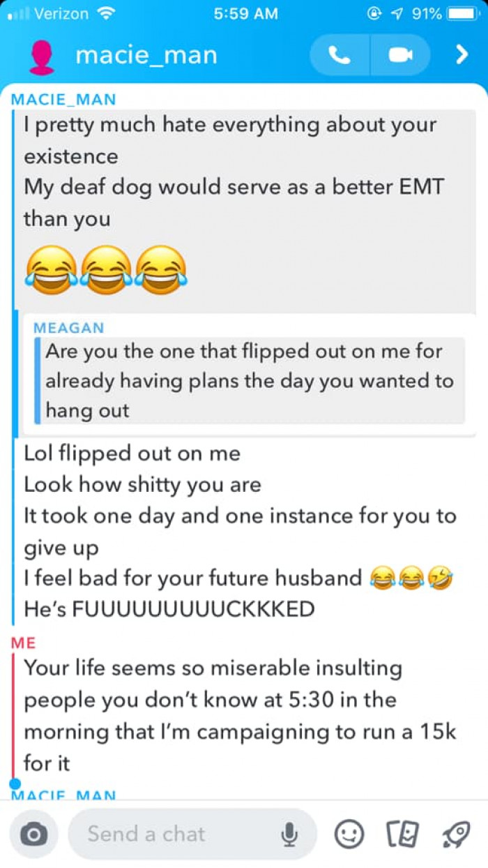Screen dimensions: 488x868
Task: Open the camera from chat bar
Action: tap(33, 834)
